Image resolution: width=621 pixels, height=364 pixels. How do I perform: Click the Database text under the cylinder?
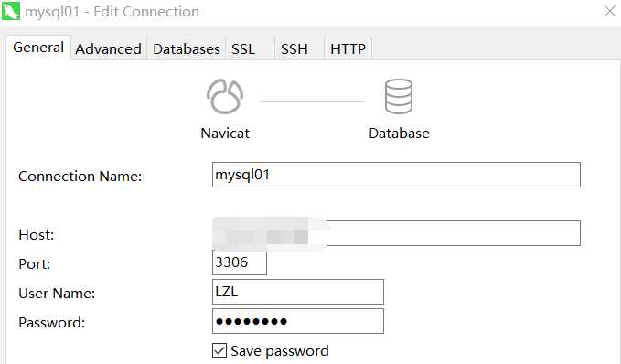[x=399, y=134]
